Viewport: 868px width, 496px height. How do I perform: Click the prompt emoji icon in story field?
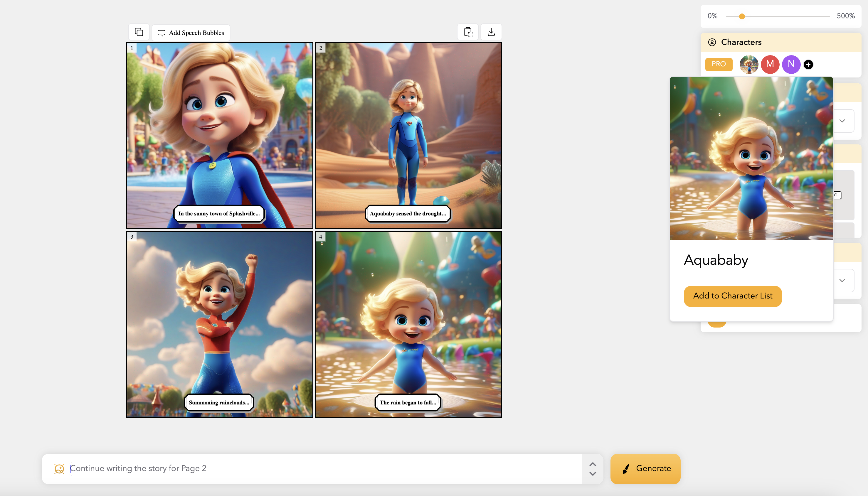pos(59,469)
